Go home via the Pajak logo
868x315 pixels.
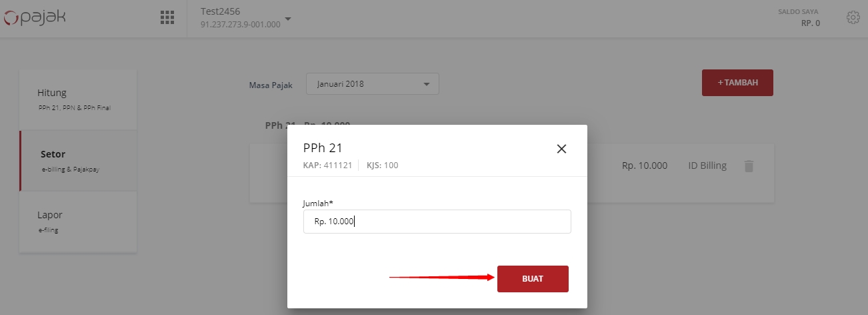coord(35,18)
